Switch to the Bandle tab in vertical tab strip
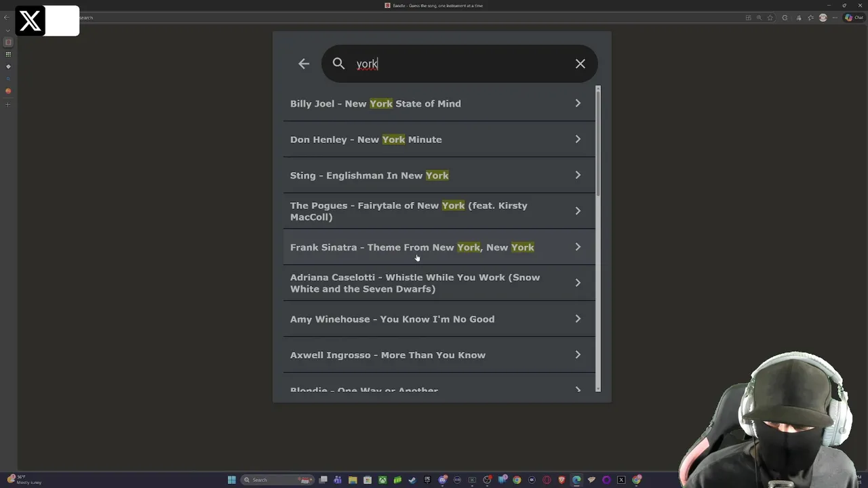The image size is (868, 488). tap(8, 42)
